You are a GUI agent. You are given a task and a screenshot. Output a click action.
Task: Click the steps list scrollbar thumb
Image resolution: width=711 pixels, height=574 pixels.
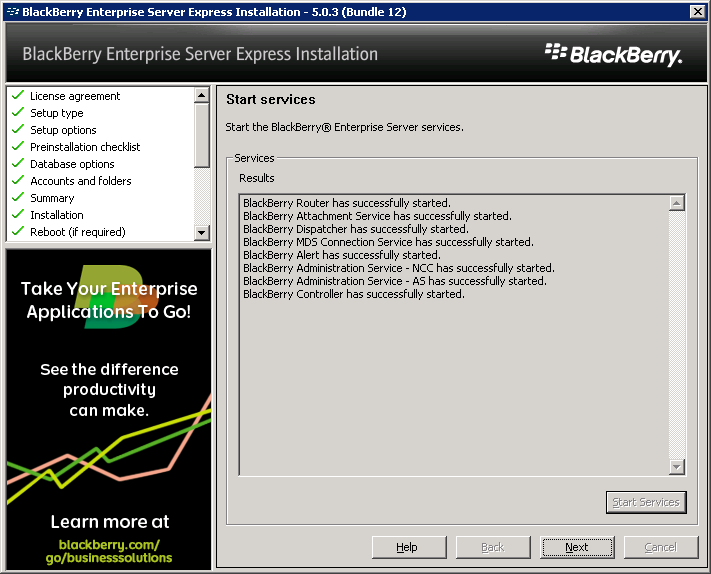tap(201, 136)
